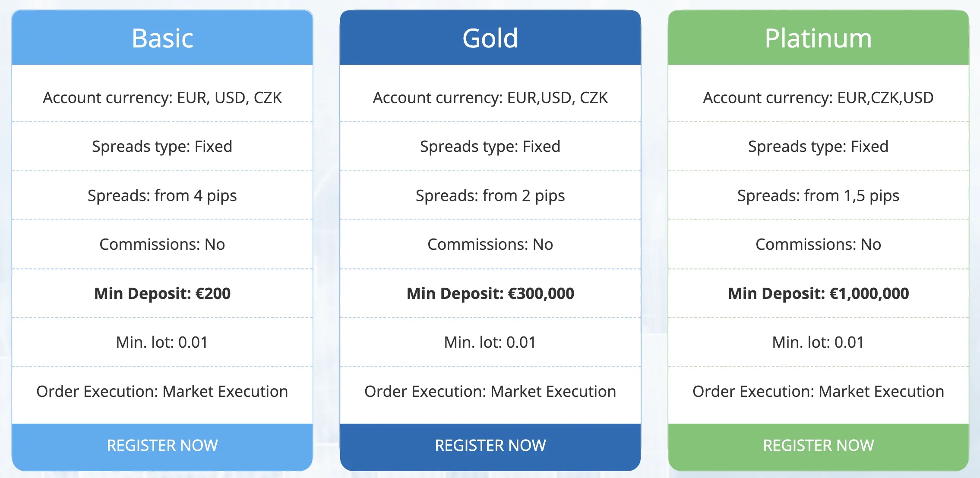Click REGISTER NOW under Basic plan
This screenshot has height=478, width=980.
pos(162,446)
